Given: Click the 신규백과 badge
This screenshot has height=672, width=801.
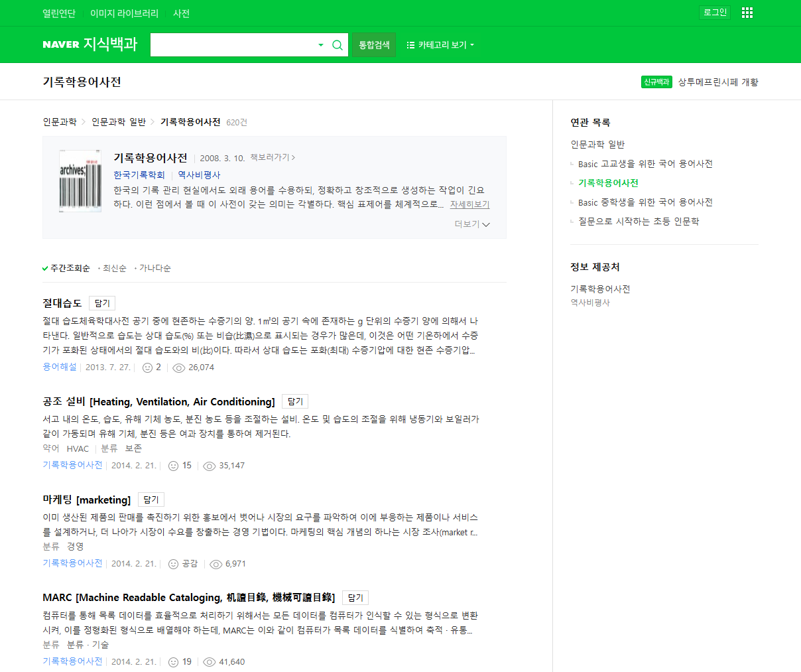Looking at the screenshot, I should [x=656, y=82].
